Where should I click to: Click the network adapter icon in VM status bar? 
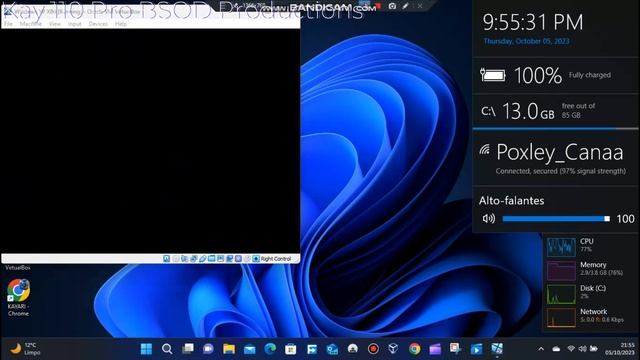point(193,259)
